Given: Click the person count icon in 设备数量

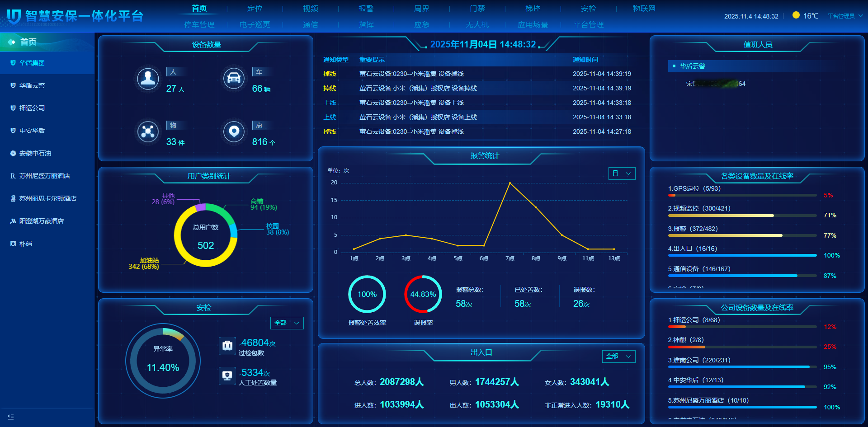Looking at the screenshot, I should tap(148, 79).
